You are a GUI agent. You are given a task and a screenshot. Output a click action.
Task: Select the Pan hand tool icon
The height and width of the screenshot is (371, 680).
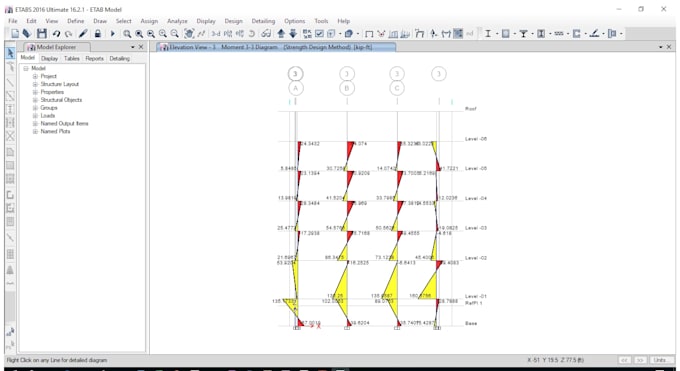coord(189,33)
